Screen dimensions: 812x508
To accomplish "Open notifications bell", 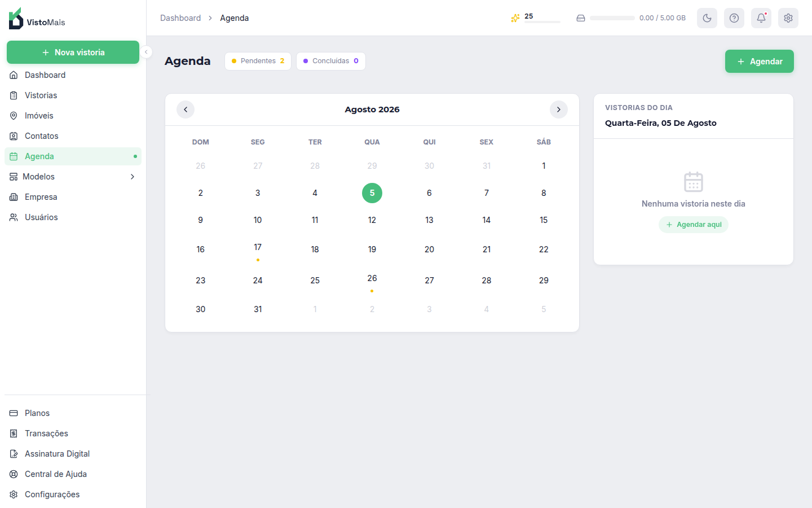I will tap(761, 18).
